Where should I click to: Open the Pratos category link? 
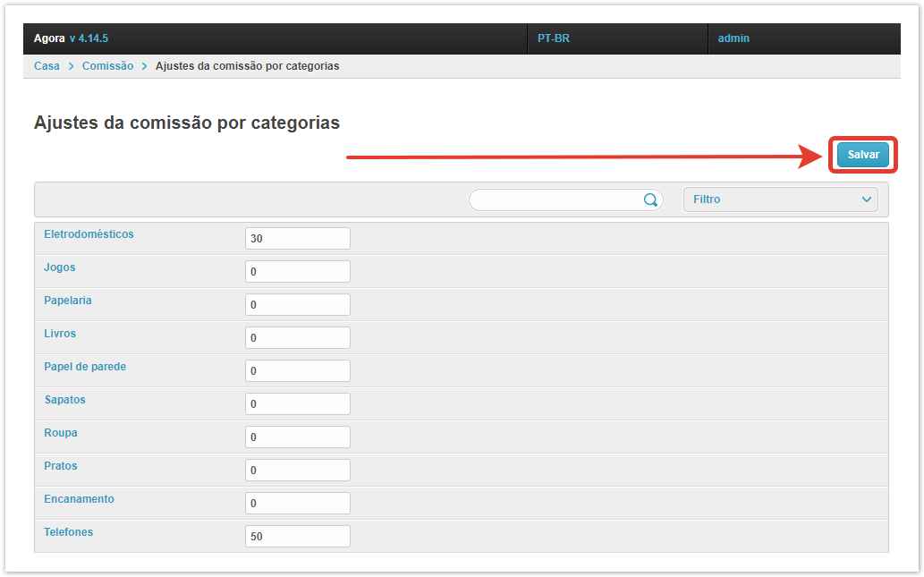click(62, 466)
